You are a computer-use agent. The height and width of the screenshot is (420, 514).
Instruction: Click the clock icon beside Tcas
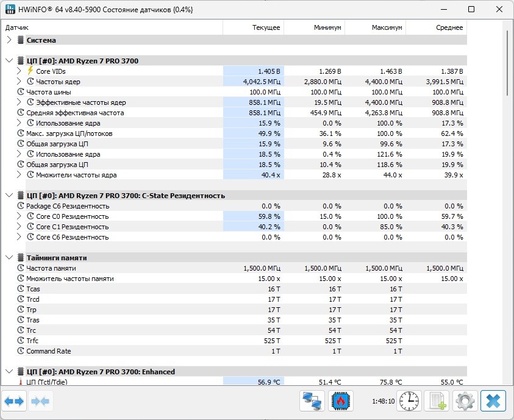(21, 288)
